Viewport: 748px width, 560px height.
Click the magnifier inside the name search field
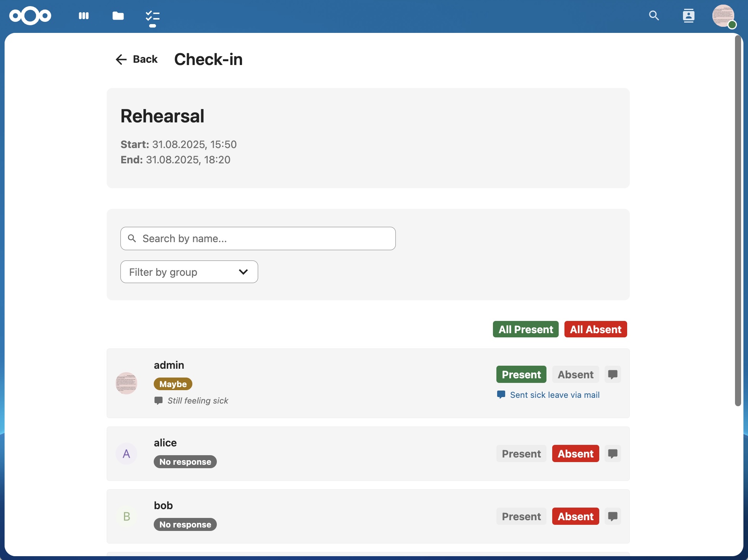132,238
